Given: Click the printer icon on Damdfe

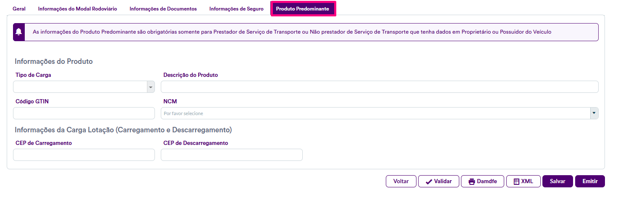Looking at the screenshot, I should pyautogui.click(x=471, y=181).
